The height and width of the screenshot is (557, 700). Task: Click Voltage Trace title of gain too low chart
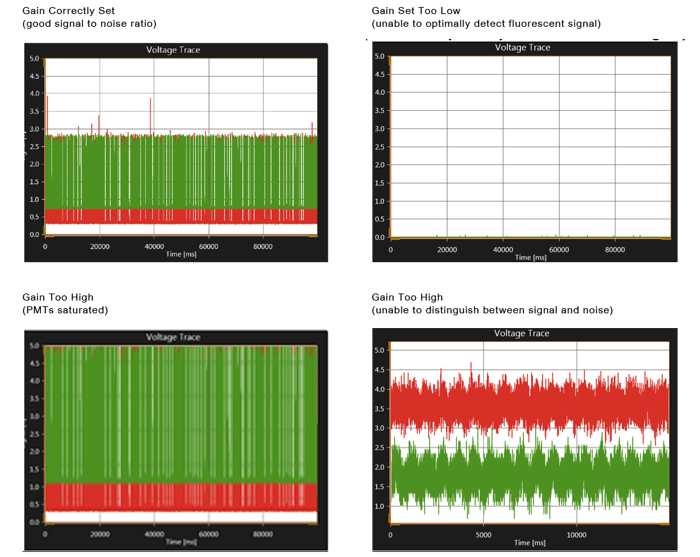tap(523, 47)
